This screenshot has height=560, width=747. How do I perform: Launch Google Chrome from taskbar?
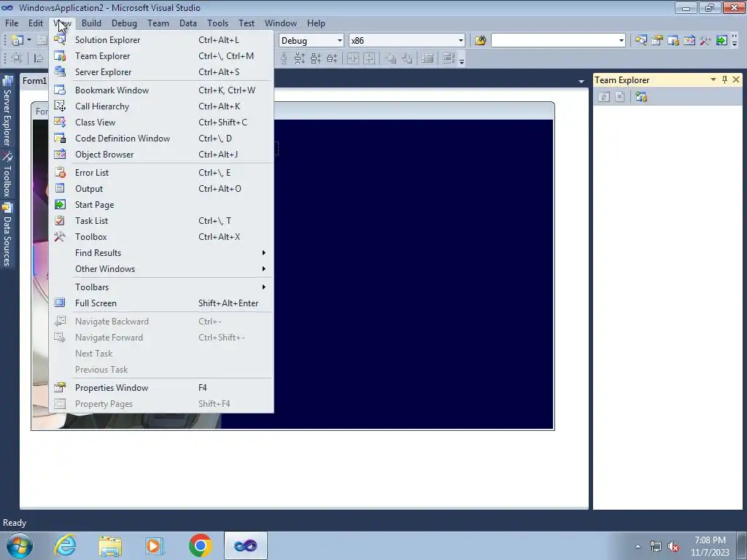coord(201,545)
